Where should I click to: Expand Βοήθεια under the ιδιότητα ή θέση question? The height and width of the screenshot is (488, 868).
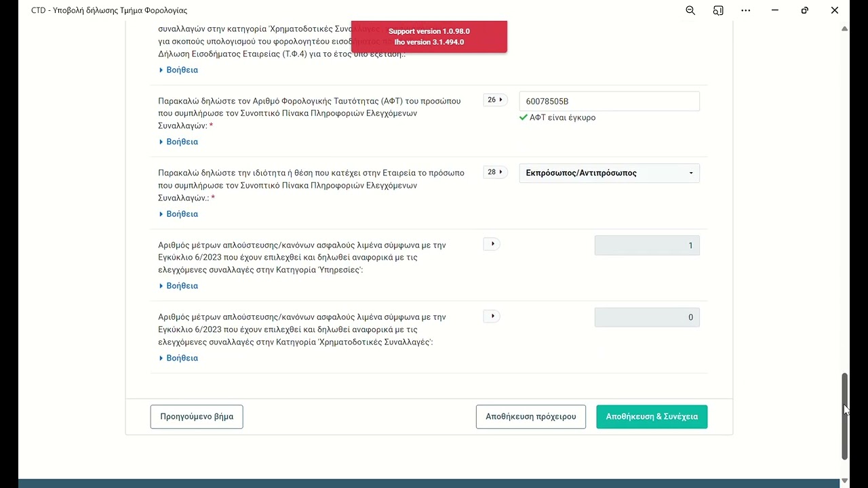179,214
